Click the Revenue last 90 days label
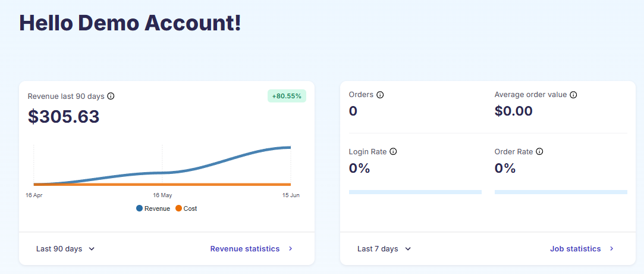Screen dimensions: 644x274 click(x=66, y=96)
